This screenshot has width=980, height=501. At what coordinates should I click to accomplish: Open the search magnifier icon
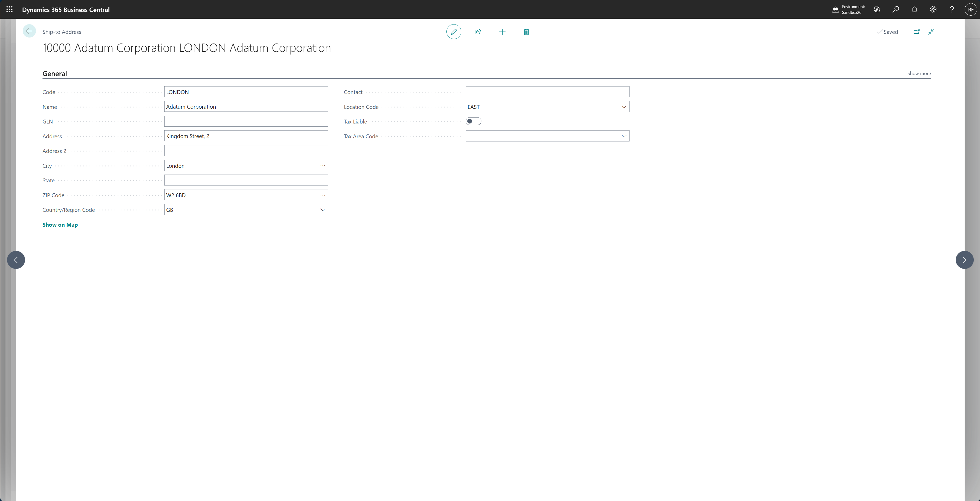click(x=896, y=9)
